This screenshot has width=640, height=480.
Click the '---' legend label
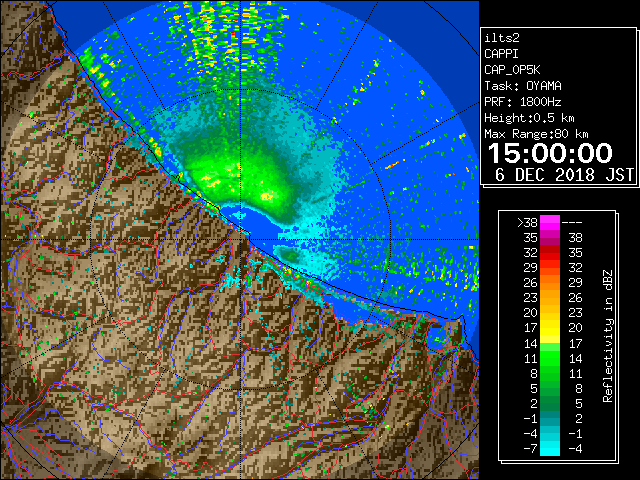[572, 223]
